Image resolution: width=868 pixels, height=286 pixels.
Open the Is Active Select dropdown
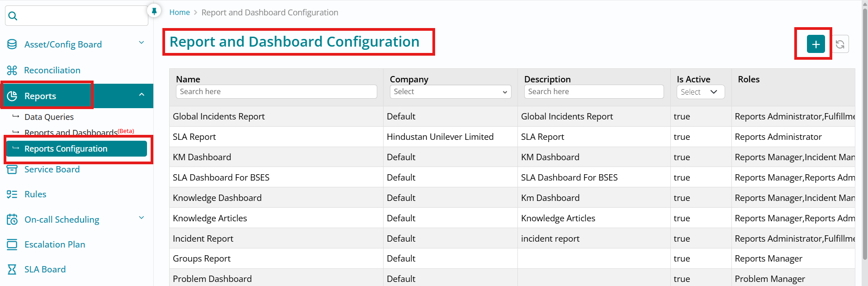pos(700,92)
